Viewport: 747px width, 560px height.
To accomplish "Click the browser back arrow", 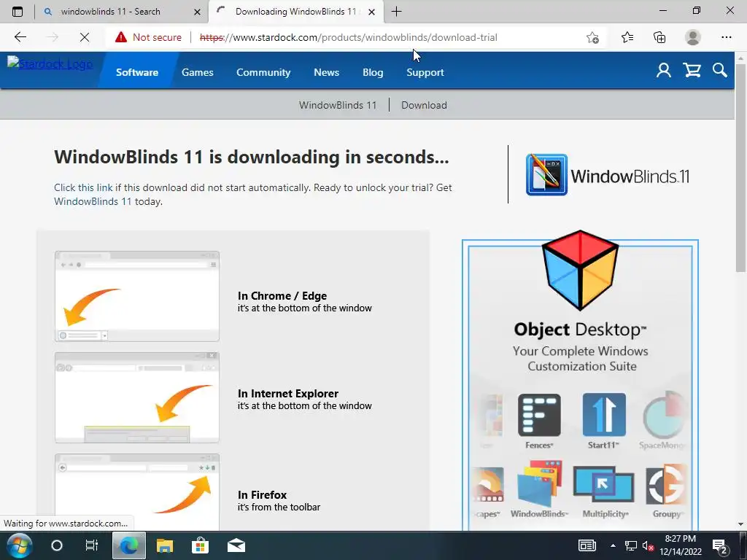I will click(20, 37).
